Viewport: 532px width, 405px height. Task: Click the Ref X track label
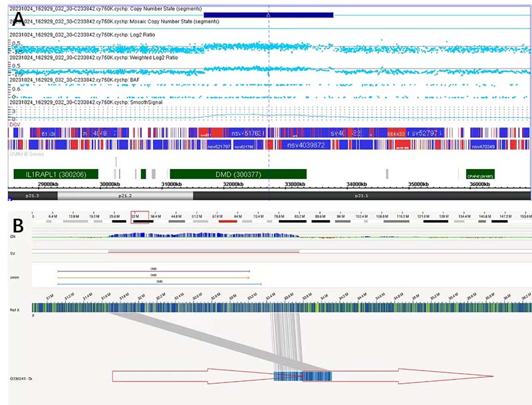point(15,310)
